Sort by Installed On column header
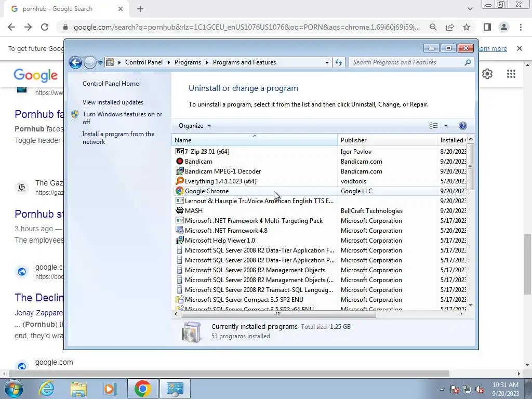This screenshot has width=532, height=399. click(452, 140)
